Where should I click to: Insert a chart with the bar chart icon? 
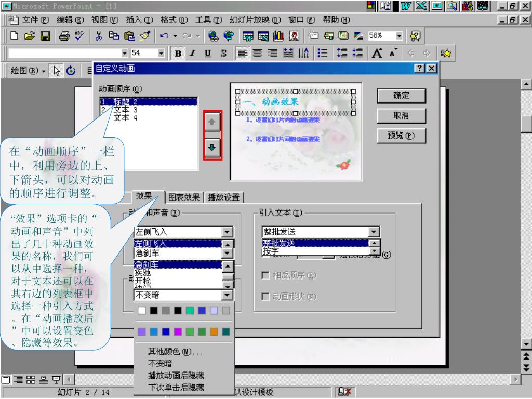[x=278, y=36]
